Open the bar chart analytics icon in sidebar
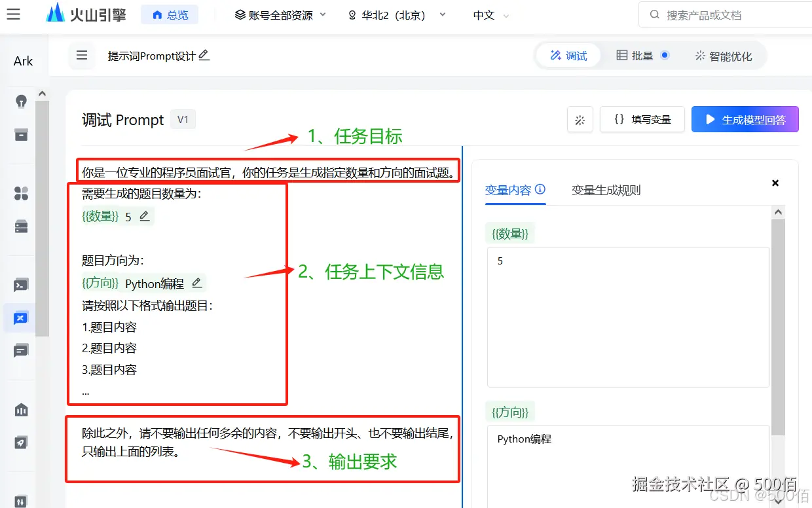 pyautogui.click(x=22, y=409)
